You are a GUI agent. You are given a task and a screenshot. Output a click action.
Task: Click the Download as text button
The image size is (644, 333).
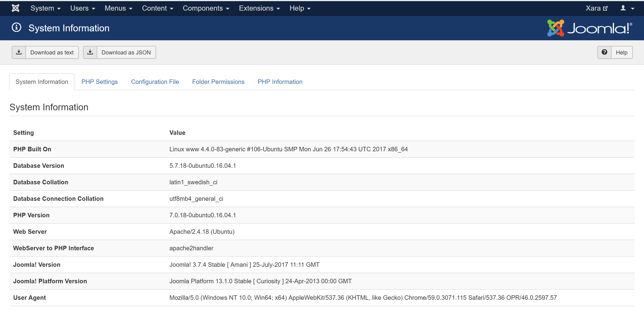[45, 52]
